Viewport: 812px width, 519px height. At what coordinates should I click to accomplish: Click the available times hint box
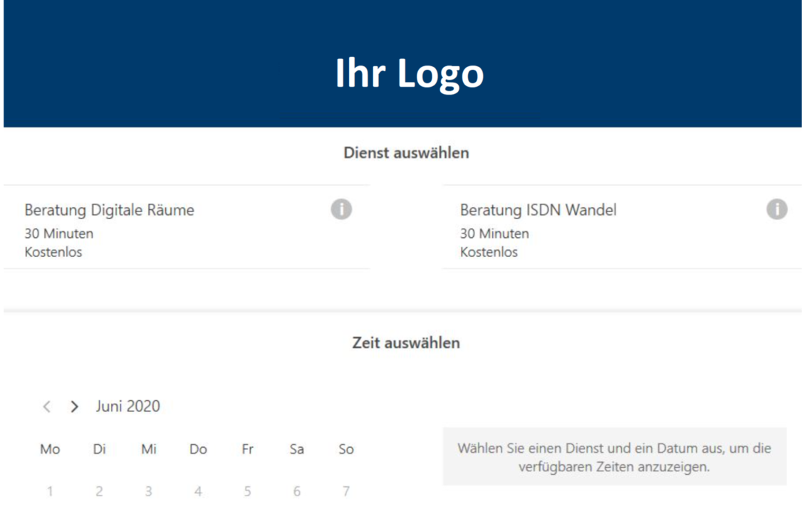point(615,456)
